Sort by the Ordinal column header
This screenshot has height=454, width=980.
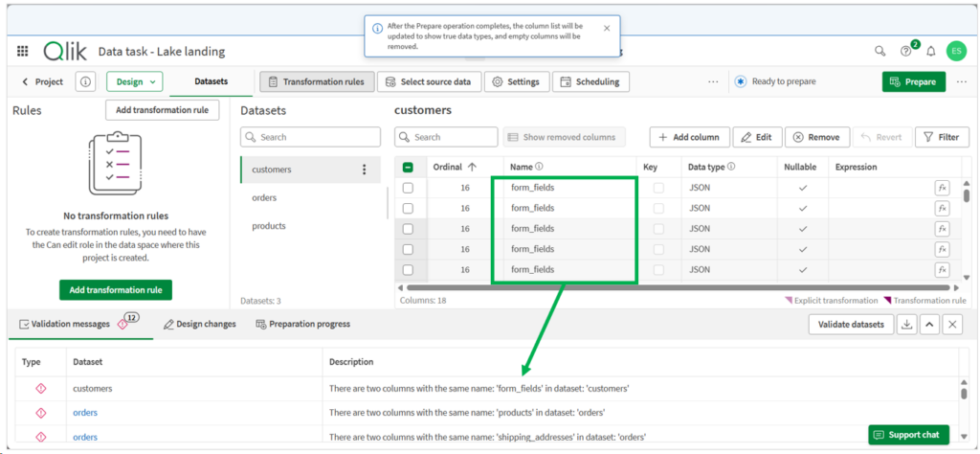[455, 167]
